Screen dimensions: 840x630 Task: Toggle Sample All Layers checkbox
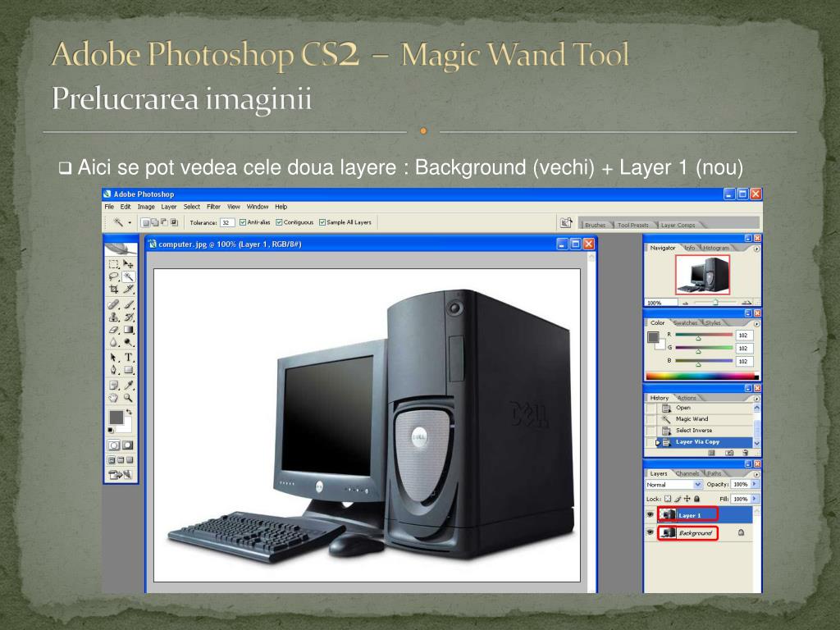[322, 222]
